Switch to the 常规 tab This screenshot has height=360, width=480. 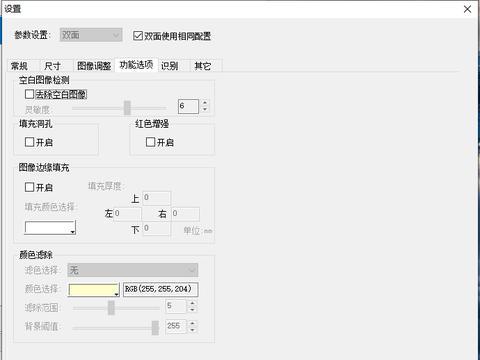point(19,66)
